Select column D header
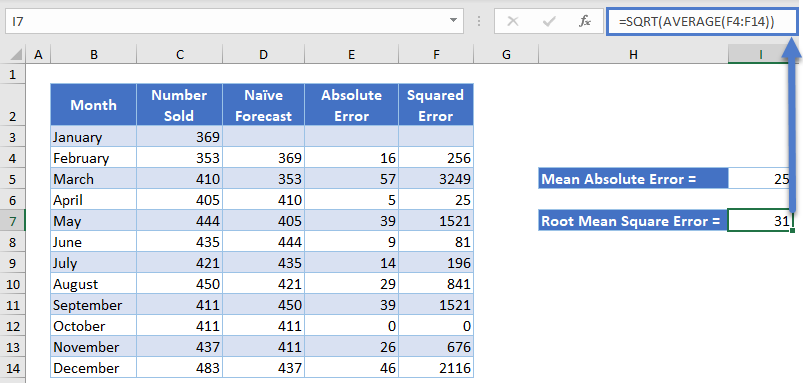Viewport: 803px width, 383px height. [x=263, y=55]
